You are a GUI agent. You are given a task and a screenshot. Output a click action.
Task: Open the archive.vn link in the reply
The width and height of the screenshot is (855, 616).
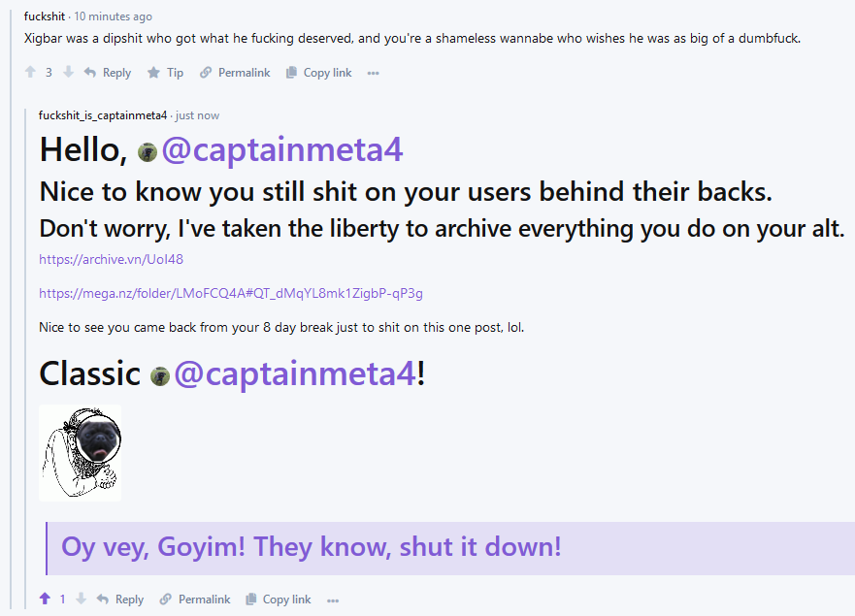111,259
